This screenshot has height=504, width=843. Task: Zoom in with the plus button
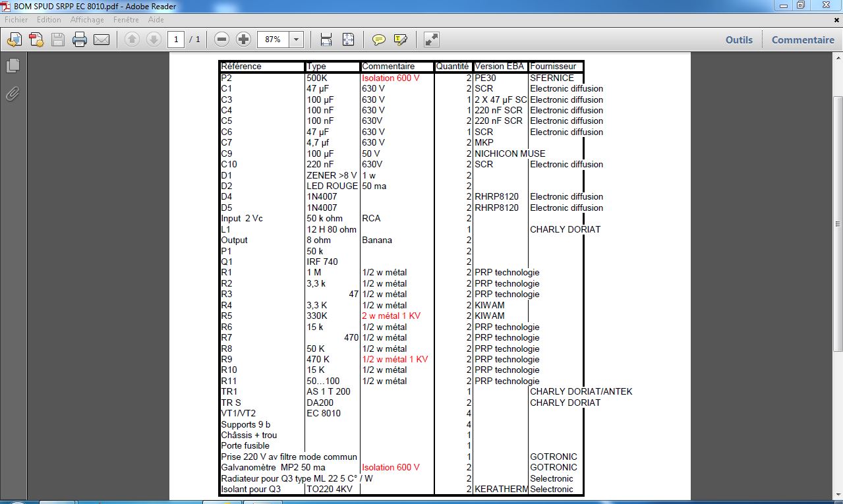click(244, 40)
